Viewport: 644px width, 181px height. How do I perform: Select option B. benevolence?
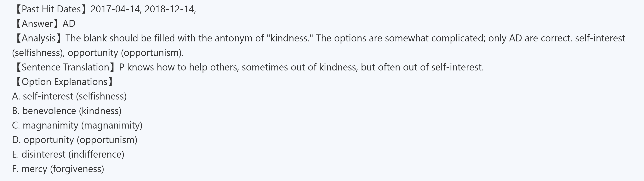pyautogui.click(x=67, y=111)
